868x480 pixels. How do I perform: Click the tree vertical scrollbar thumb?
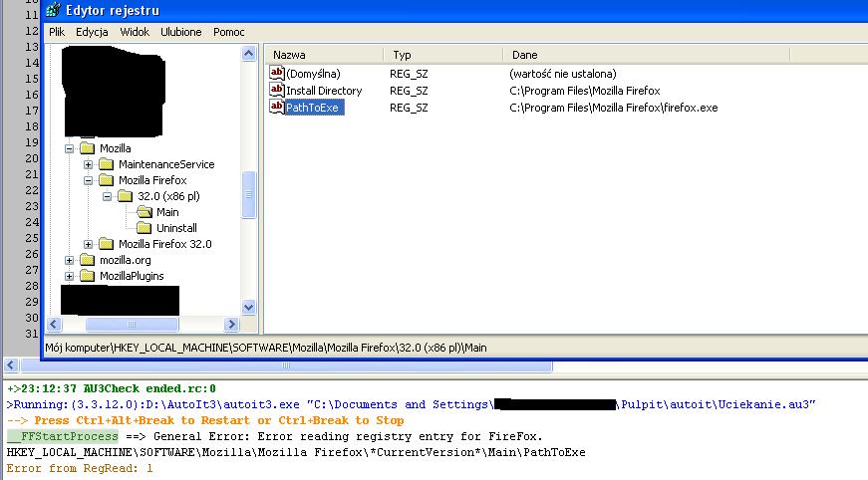click(x=248, y=194)
